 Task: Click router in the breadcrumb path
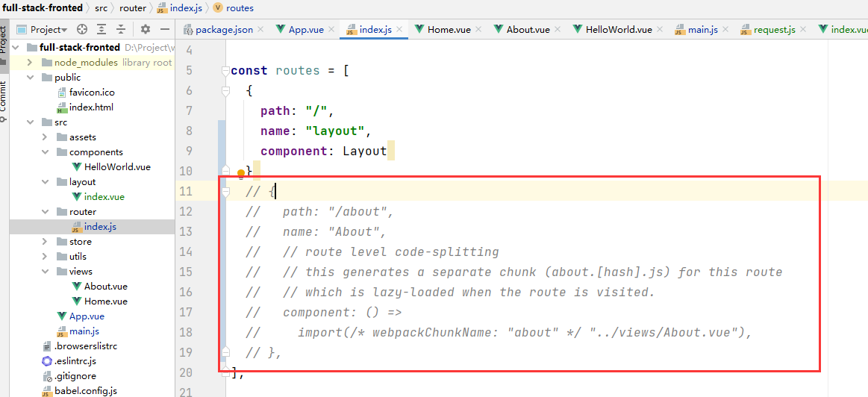click(133, 7)
